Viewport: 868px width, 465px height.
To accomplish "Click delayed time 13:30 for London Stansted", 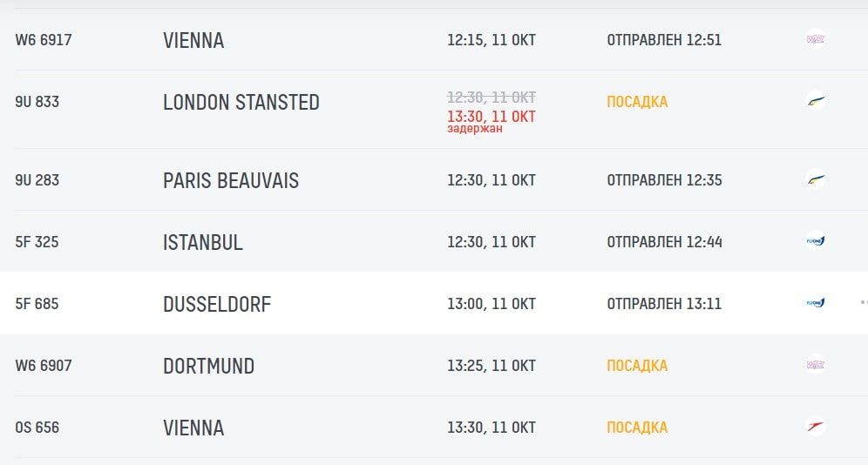I will coord(491,117).
